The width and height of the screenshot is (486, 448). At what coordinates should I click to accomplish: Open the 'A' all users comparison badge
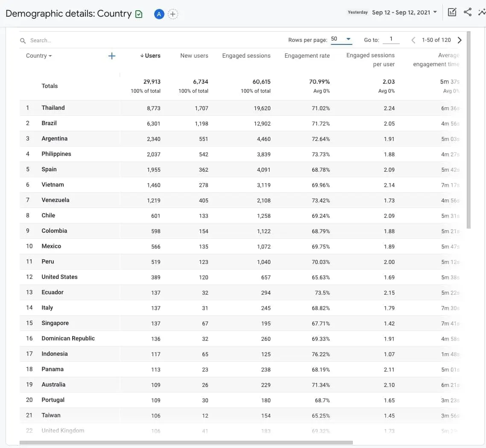(x=159, y=14)
